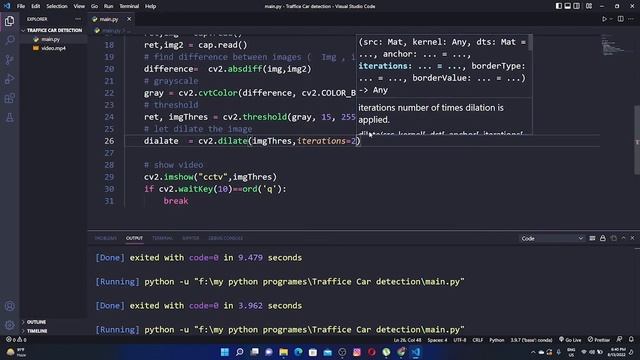Run the Python file with play icon
The image size is (640, 360).
pos(604,19)
